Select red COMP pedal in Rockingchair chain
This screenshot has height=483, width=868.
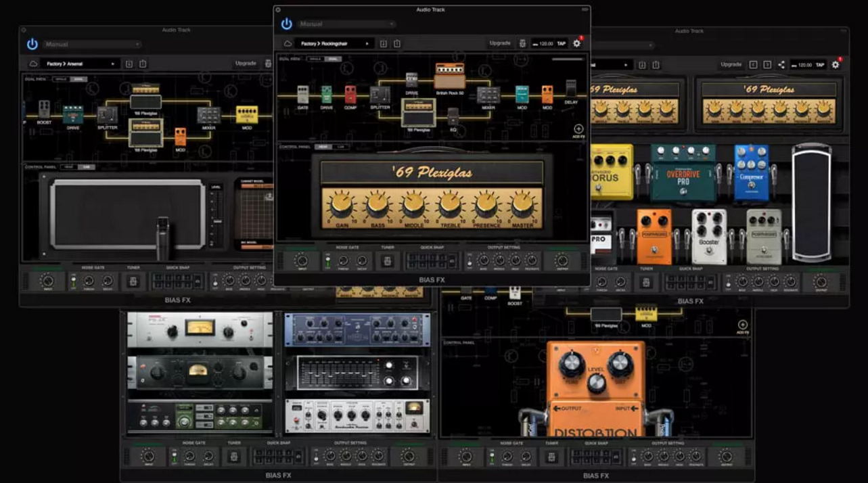[x=350, y=95]
